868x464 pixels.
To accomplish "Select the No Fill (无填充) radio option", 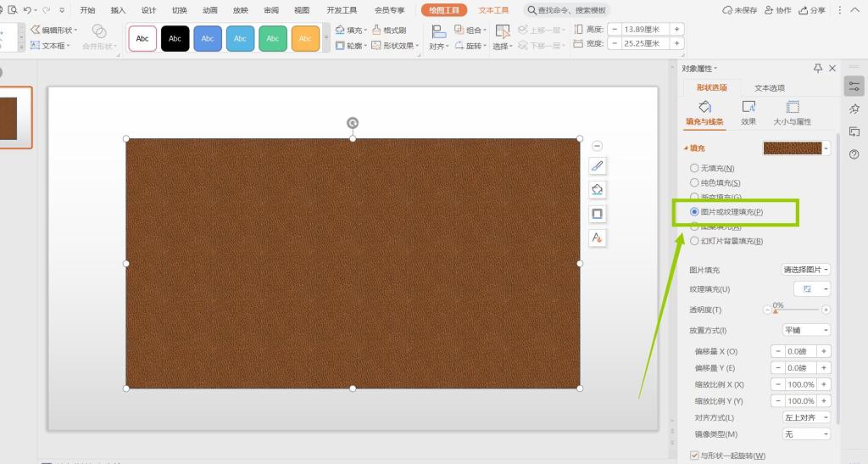I will click(x=695, y=169).
